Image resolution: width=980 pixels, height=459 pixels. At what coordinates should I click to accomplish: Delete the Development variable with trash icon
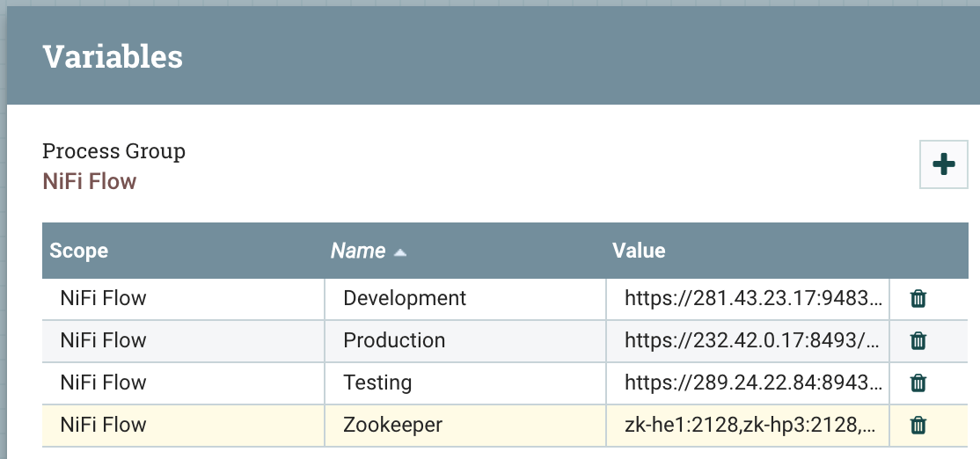[x=918, y=298]
